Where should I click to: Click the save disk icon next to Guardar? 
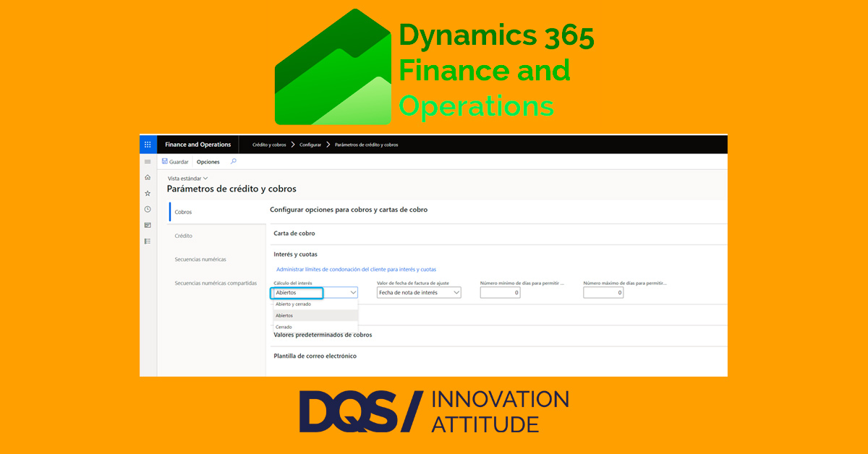point(164,160)
